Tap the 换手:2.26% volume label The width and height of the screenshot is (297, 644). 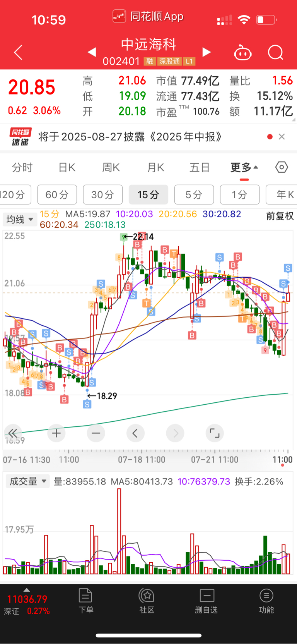click(x=259, y=481)
